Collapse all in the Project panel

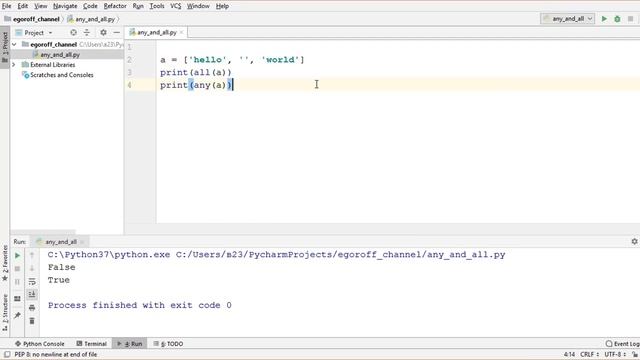(87, 32)
